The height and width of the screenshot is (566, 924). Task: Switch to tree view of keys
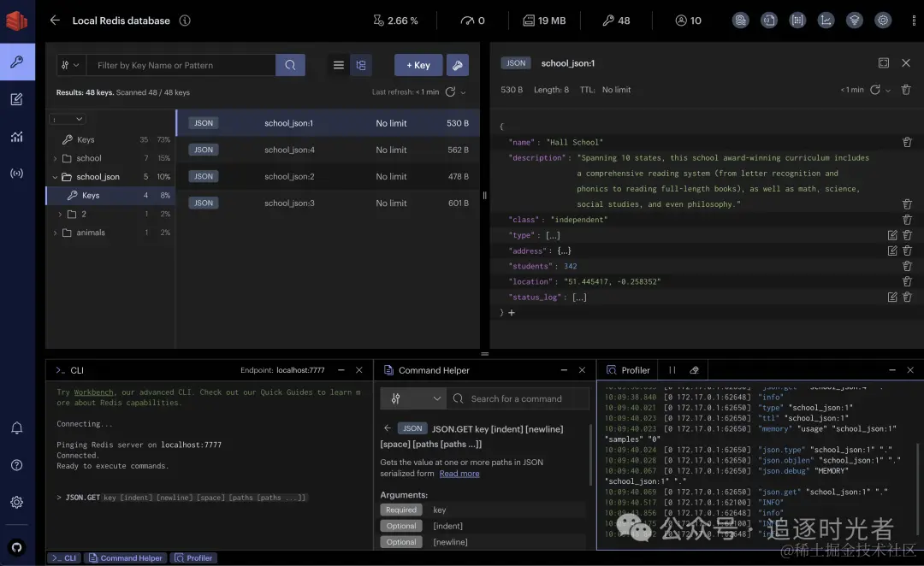(361, 65)
